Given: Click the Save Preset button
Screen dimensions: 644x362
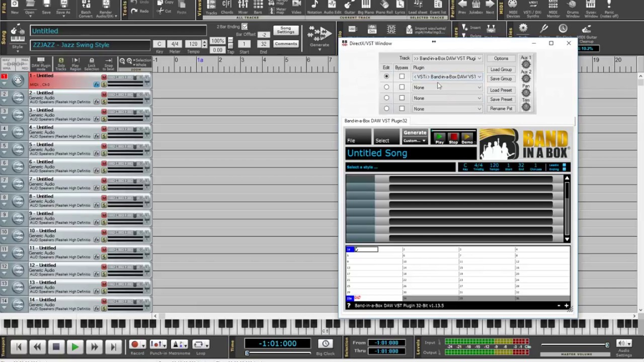Looking at the screenshot, I should 501,100.
